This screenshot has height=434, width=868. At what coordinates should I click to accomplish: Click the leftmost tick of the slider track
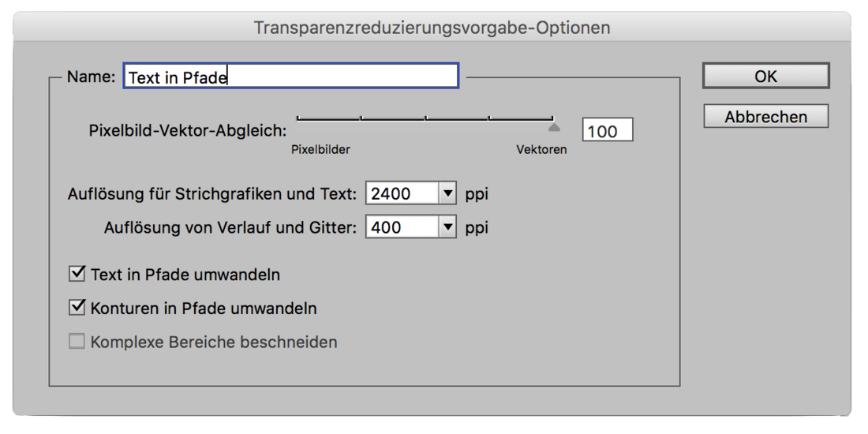click(297, 119)
